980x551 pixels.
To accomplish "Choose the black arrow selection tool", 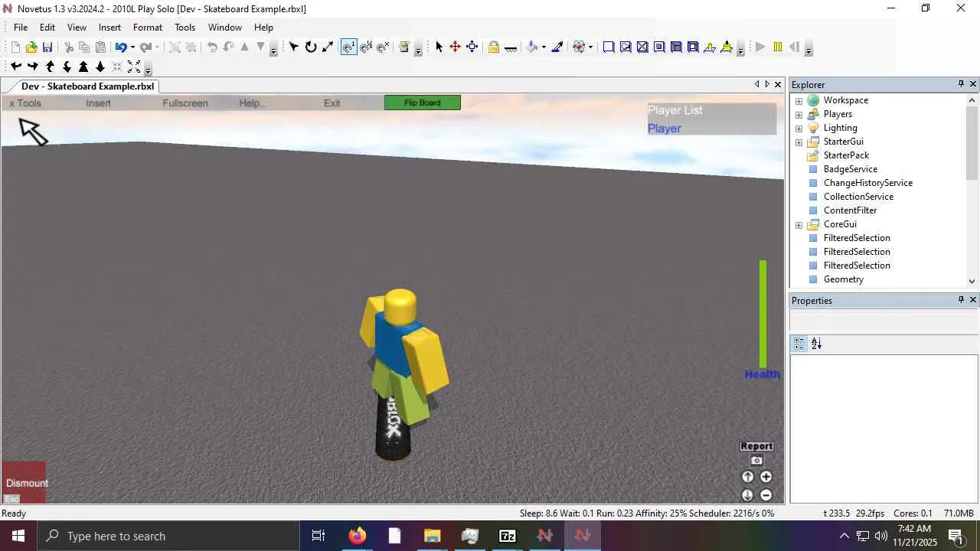I will (x=439, y=47).
